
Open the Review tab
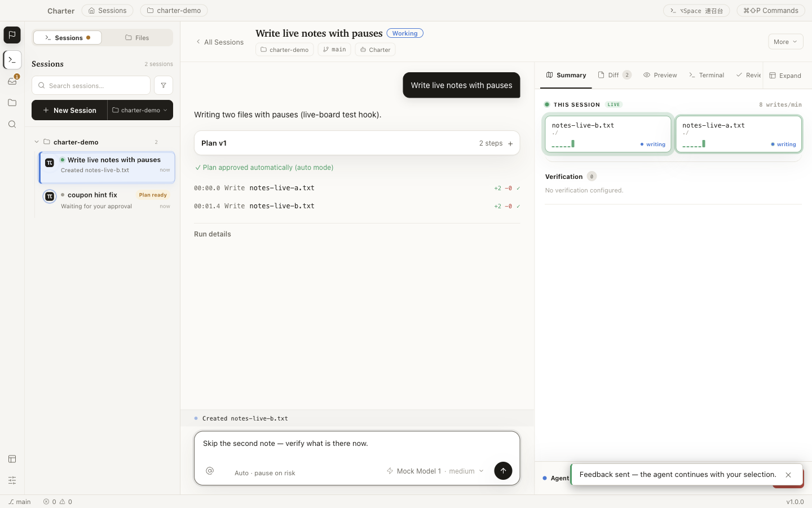click(748, 75)
